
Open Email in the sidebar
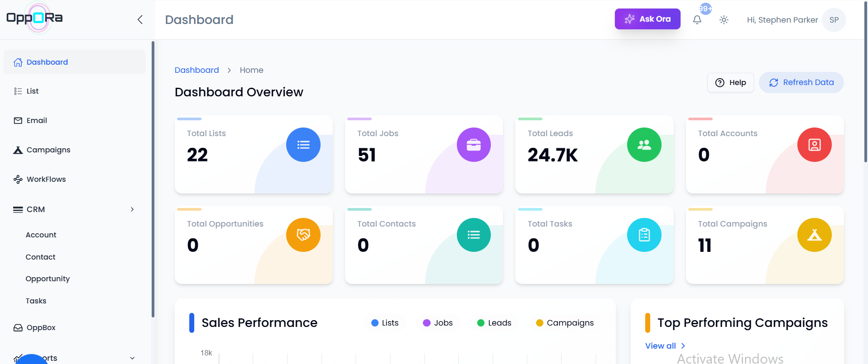click(x=75, y=120)
